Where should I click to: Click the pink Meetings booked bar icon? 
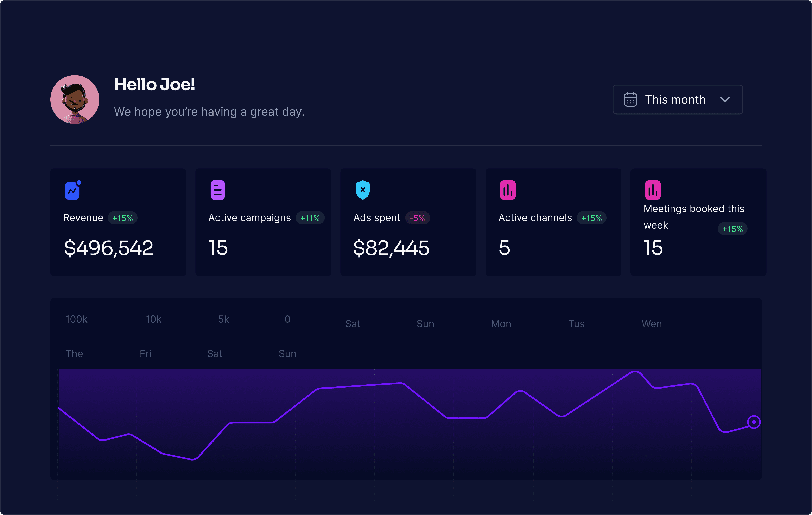tap(653, 190)
